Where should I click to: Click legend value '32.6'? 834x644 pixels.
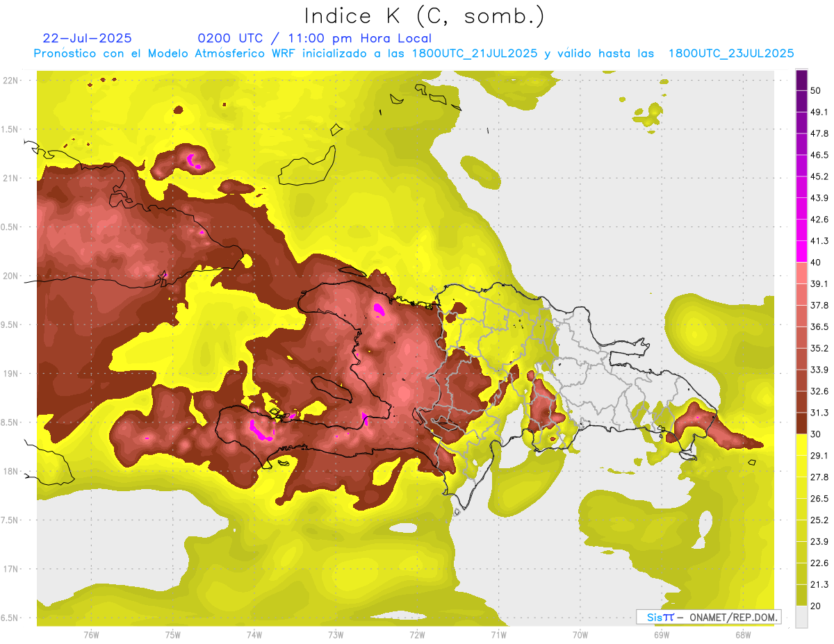pyautogui.click(x=819, y=391)
